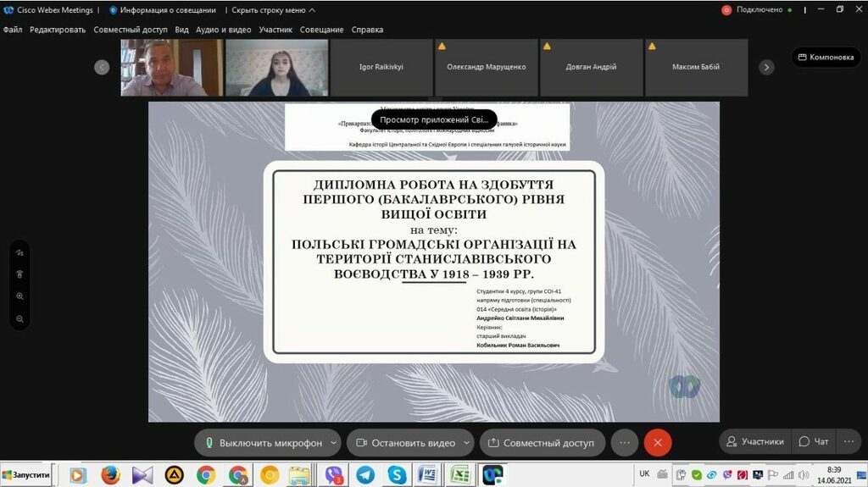Screen dimensions: 868x487
Task: Open Viber from the taskbar
Action: pyautogui.click(x=334, y=475)
